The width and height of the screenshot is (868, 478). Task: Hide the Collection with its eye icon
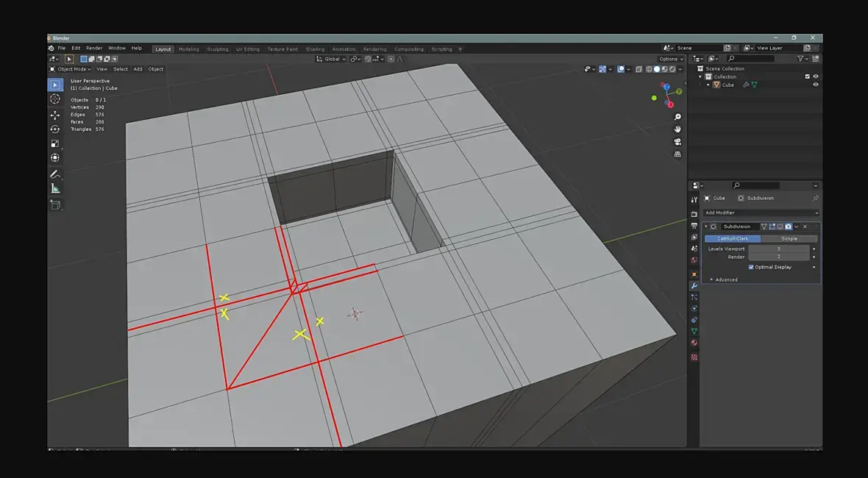click(x=816, y=77)
